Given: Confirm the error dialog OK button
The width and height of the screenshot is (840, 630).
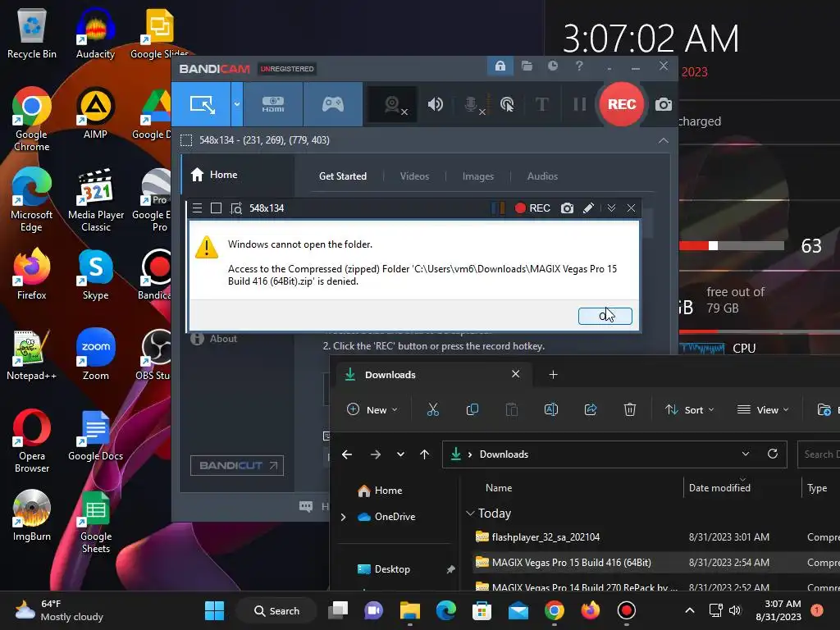Looking at the screenshot, I should (x=605, y=316).
